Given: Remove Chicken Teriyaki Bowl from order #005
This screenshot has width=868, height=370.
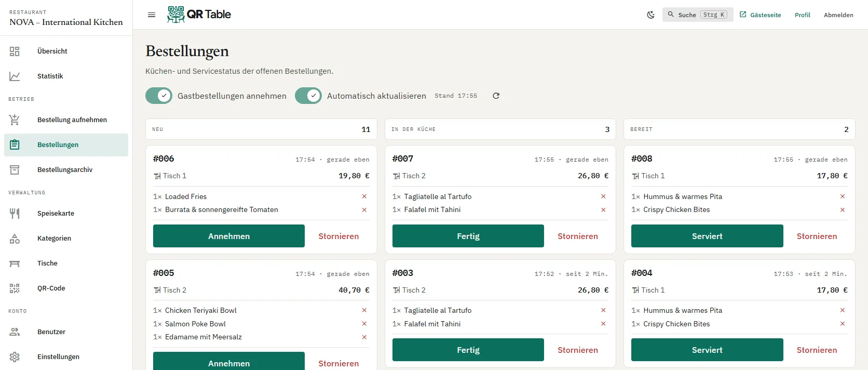Looking at the screenshot, I should tap(364, 310).
